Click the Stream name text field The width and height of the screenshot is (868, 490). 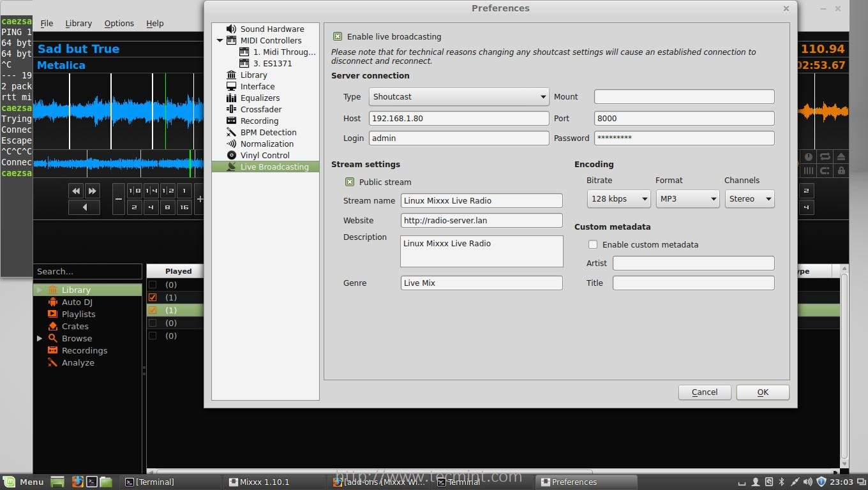click(481, 200)
